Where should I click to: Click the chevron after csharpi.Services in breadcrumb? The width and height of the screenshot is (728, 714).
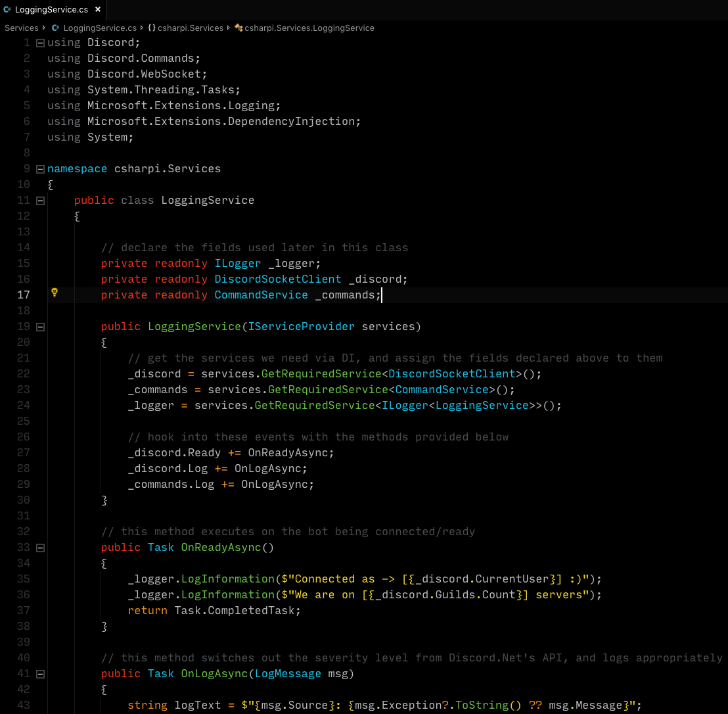click(x=227, y=28)
